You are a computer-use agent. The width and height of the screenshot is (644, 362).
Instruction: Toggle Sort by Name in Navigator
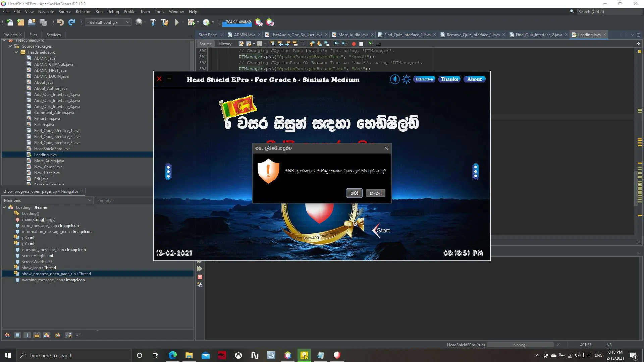coord(68,335)
